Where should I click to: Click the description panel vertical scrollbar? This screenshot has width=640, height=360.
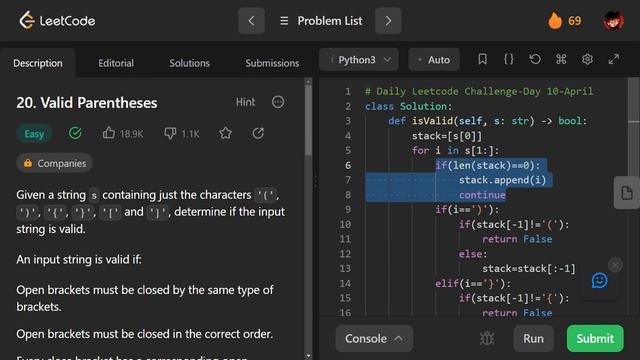pyautogui.click(x=308, y=120)
